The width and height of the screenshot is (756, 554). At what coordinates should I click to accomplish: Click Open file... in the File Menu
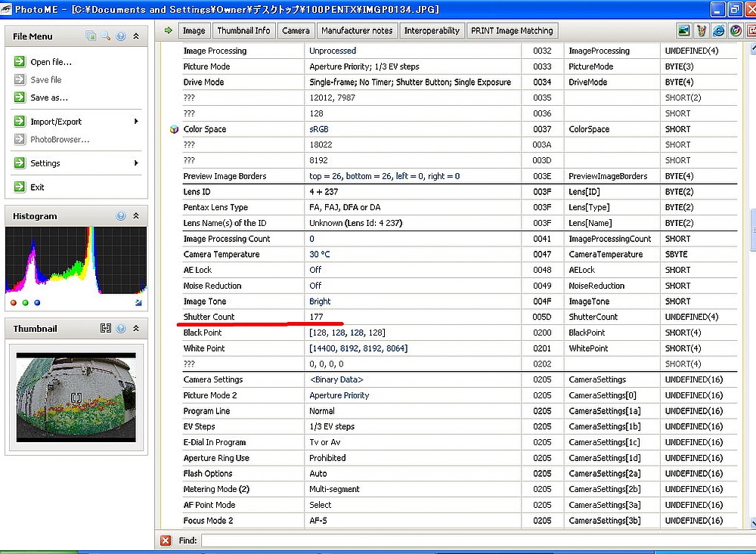click(51, 62)
